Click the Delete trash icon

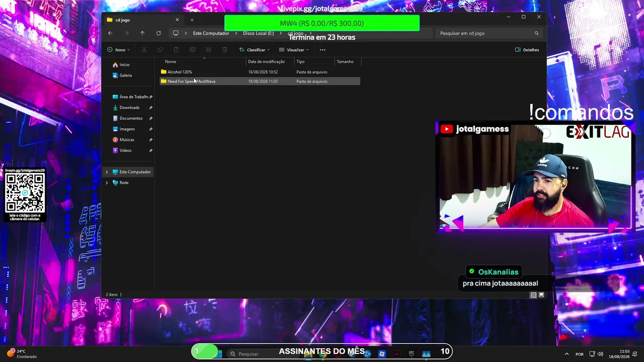pyautogui.click(x=224, y=50)
